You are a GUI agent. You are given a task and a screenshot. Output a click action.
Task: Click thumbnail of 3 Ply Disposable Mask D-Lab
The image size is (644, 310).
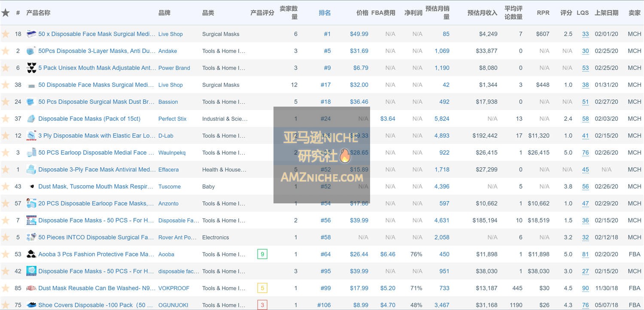(31, 135)
